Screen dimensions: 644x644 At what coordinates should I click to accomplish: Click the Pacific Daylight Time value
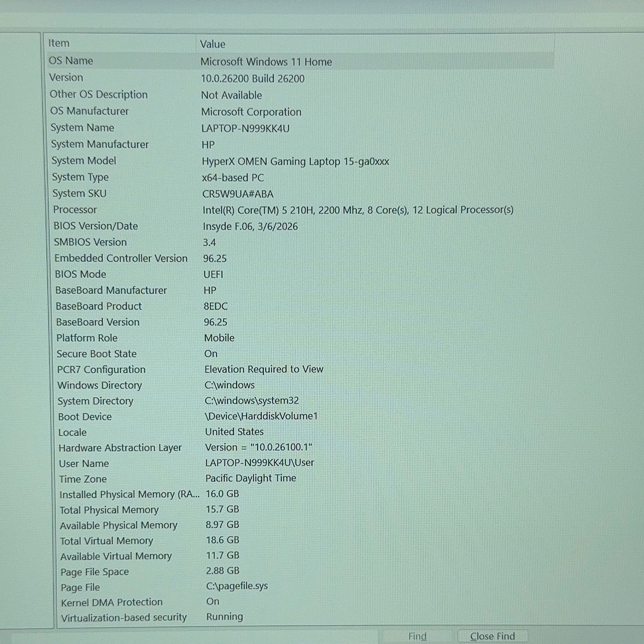pyautogui.click(x=251, y=478)
